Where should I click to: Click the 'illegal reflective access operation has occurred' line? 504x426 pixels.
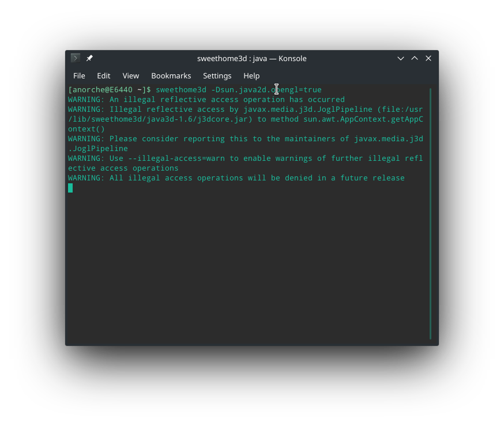[206, 100]
